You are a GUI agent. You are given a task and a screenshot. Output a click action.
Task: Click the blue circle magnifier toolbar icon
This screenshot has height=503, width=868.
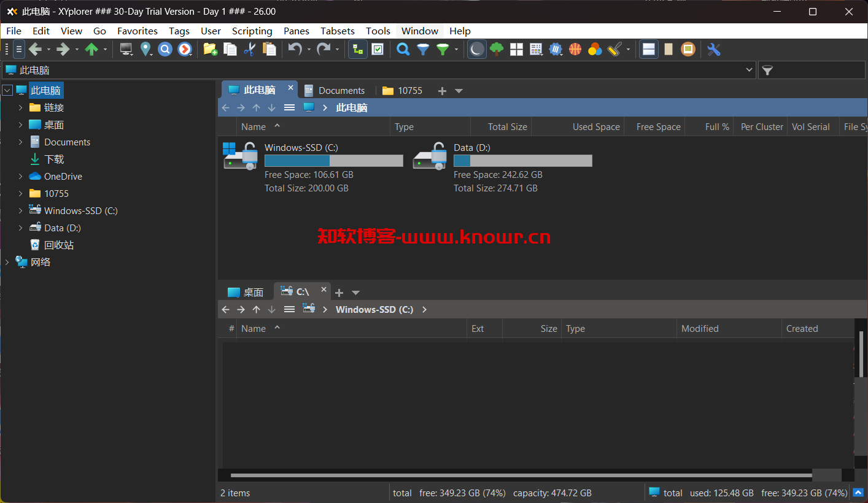(x=165, y=50)
